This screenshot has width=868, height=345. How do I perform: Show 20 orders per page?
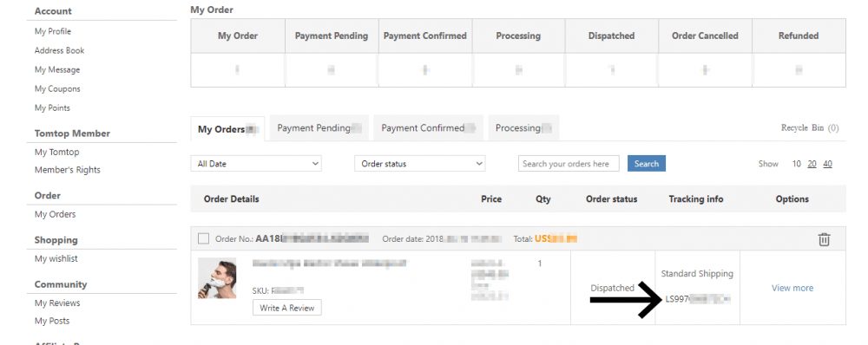(x=812, y=164)
